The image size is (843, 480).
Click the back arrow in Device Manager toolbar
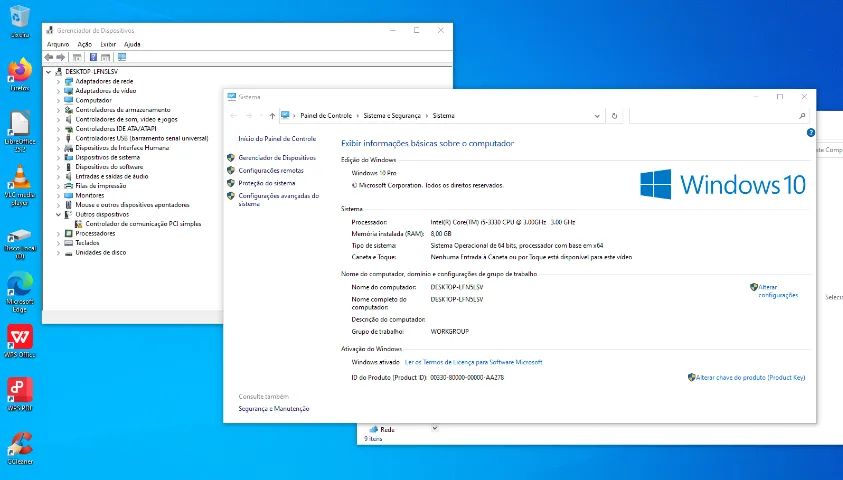coord(50,57)
